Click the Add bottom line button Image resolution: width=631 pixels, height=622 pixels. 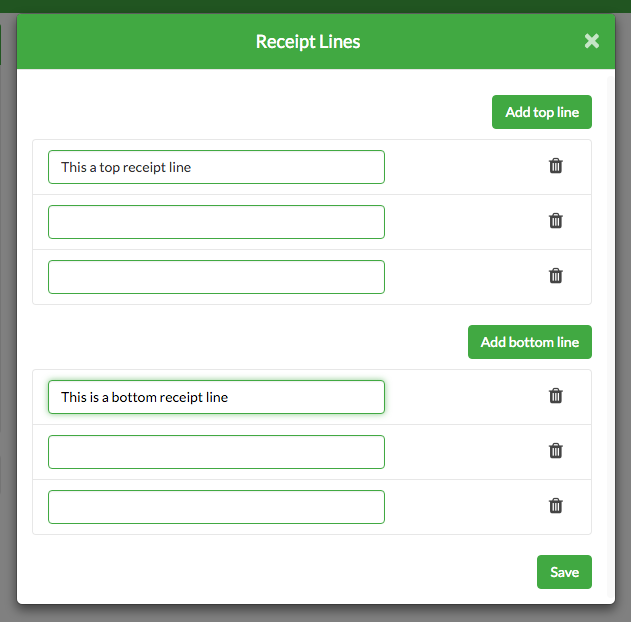(530, 342)
